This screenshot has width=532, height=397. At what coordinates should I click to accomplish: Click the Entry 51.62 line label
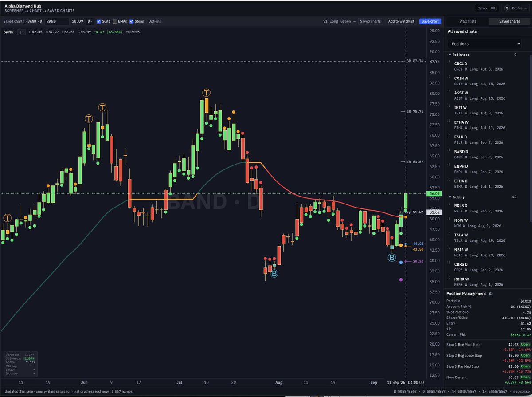pyautogui.click(x=412, y=212)
